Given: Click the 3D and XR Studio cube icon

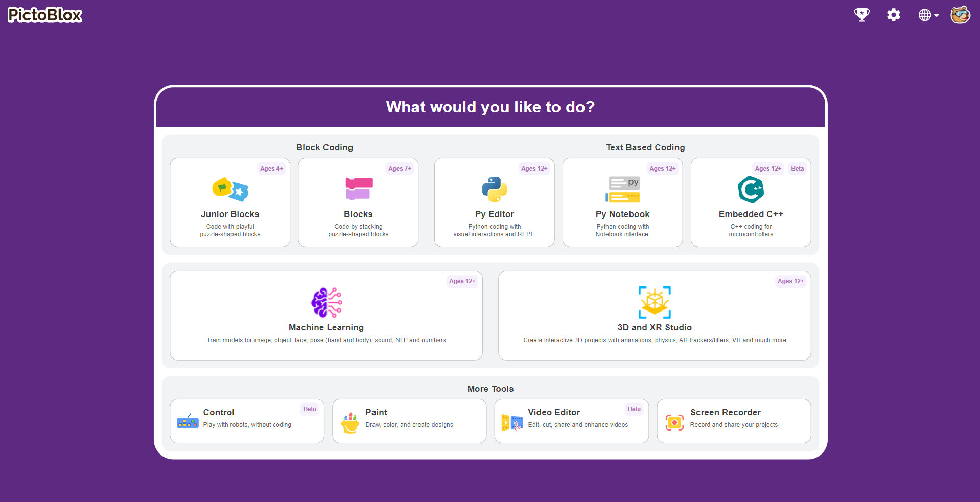Looking at the screenshot, I should tap(655, 302).
